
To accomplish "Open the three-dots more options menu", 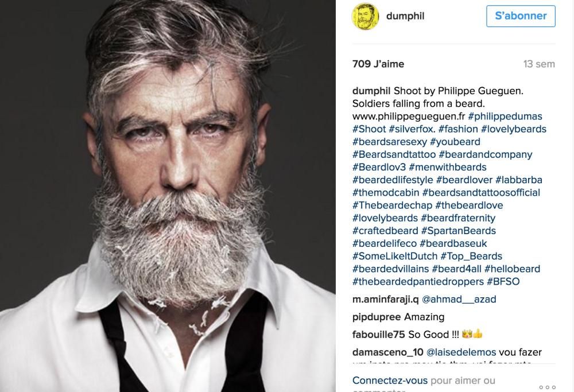I will pos(547,387).
